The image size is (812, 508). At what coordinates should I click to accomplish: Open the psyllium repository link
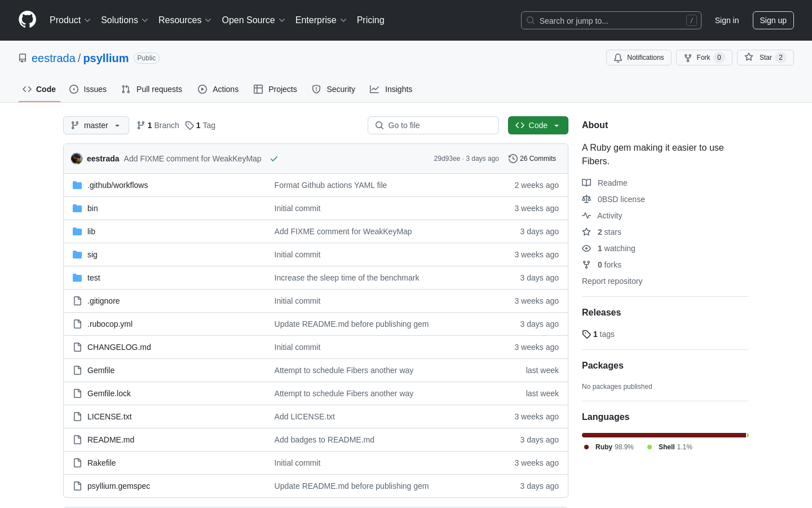click(106, 58)
